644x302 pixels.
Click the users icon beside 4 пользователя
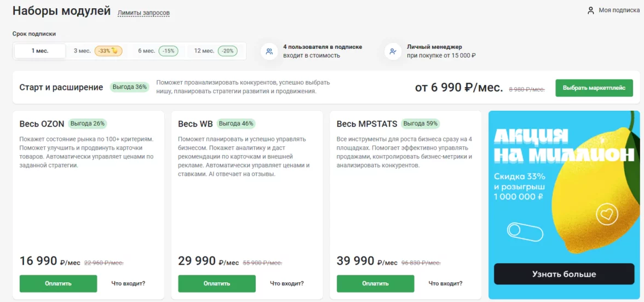269,52
